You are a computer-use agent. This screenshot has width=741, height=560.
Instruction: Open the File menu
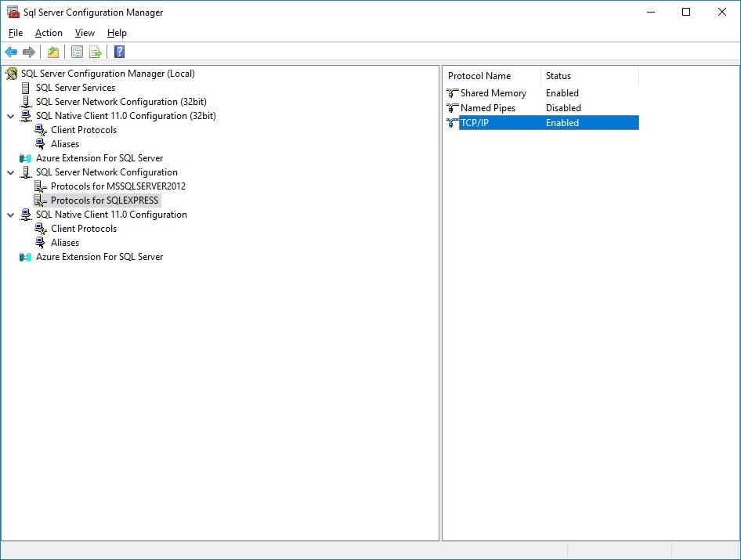(16, 33)
